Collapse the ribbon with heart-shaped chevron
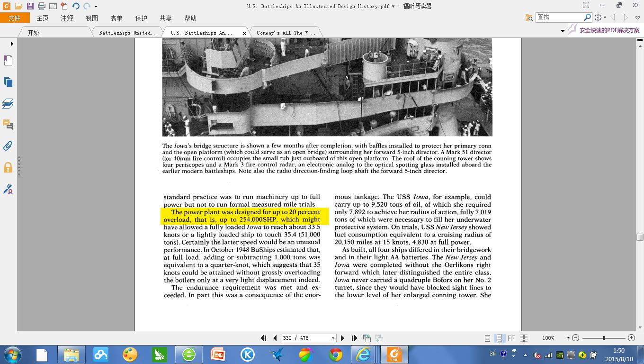This screenshot has width=644, height=364. point(638,18)
